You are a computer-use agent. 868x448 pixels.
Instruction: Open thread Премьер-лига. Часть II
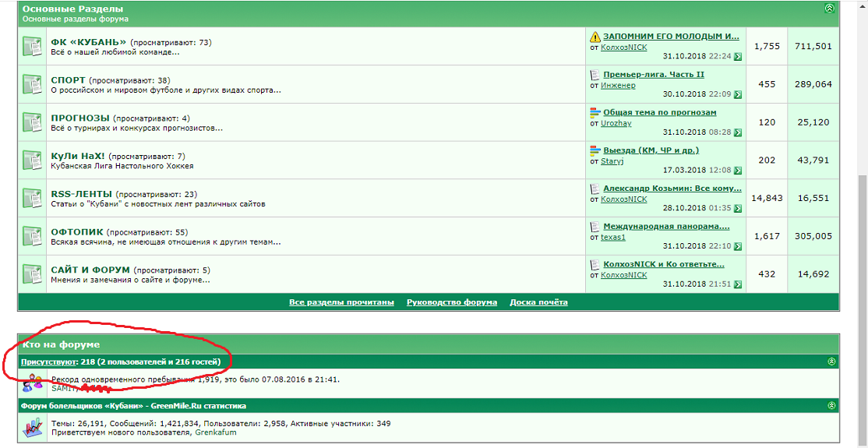653,75
